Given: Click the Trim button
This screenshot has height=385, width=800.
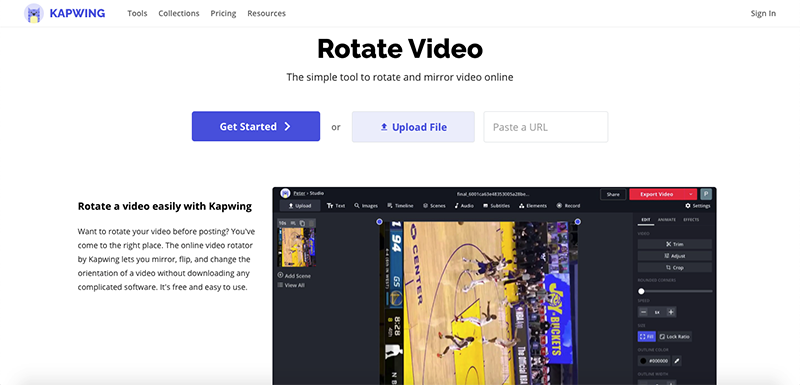Looking at the screenshot, I should (674, 244).
